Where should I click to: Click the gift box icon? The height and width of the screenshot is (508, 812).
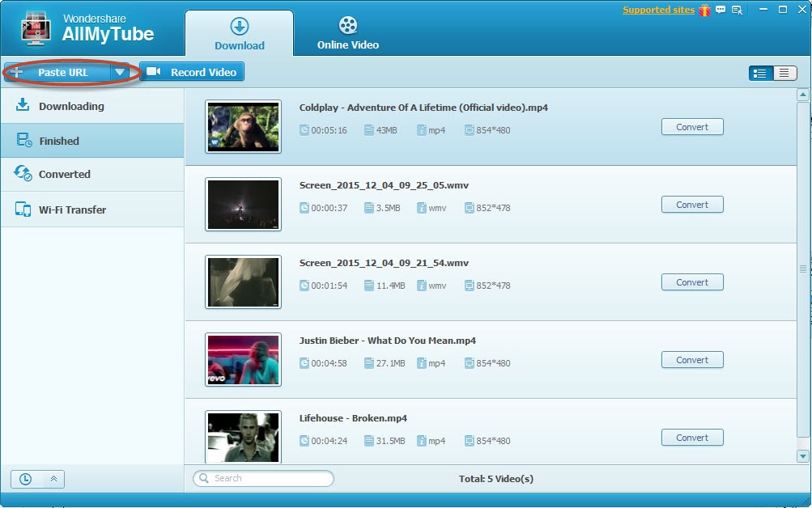pos(705,10)
